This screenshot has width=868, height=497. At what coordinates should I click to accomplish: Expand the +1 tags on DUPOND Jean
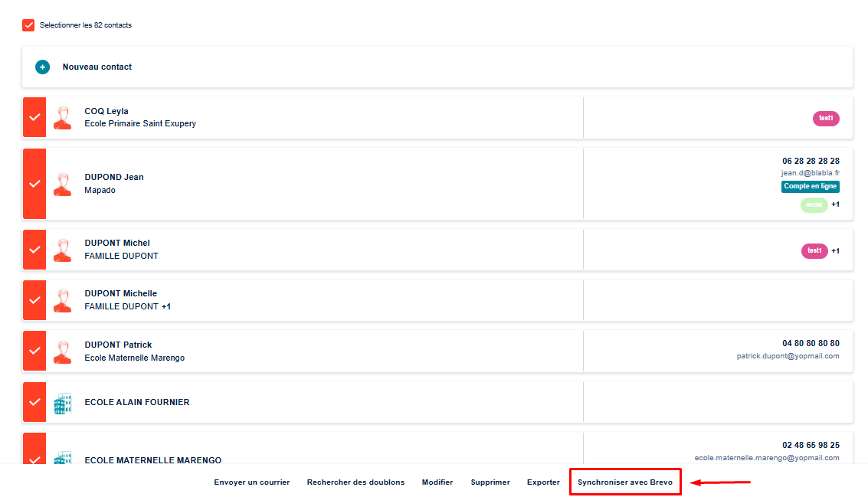click(x=835, y=204)
